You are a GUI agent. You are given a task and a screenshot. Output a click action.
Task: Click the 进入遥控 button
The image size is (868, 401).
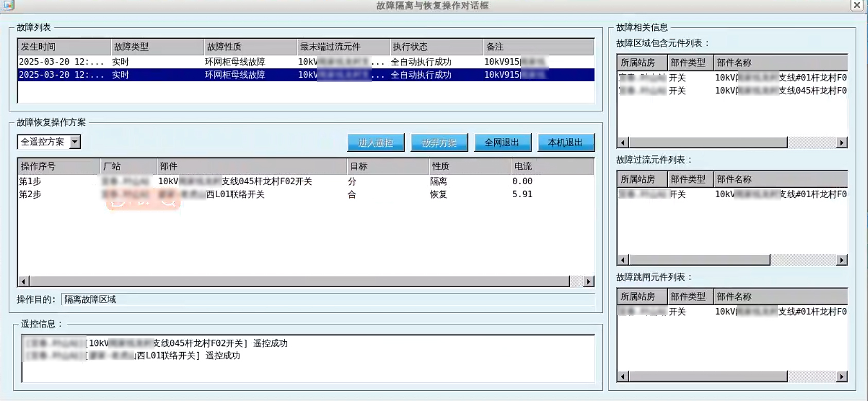tap(376, 143)
